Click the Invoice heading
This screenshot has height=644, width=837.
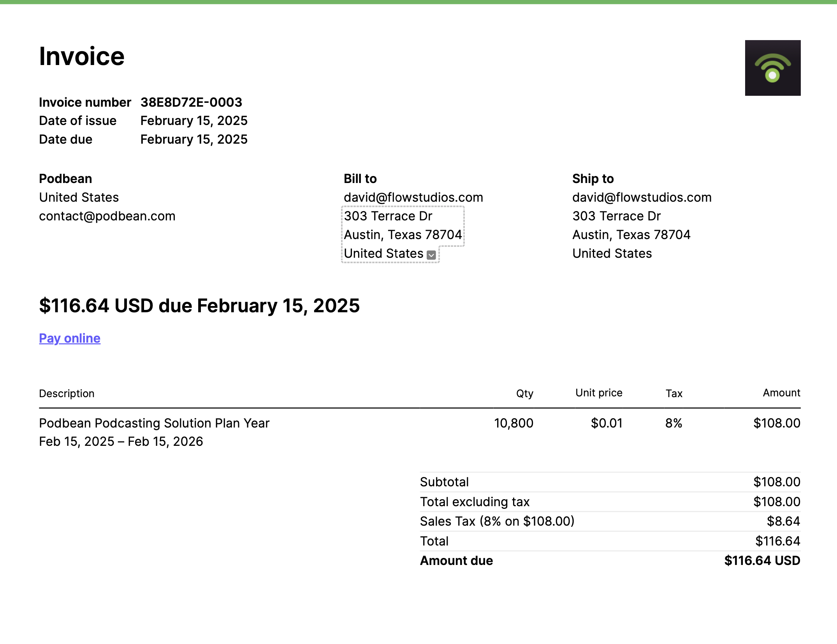[x=82, y=56]
